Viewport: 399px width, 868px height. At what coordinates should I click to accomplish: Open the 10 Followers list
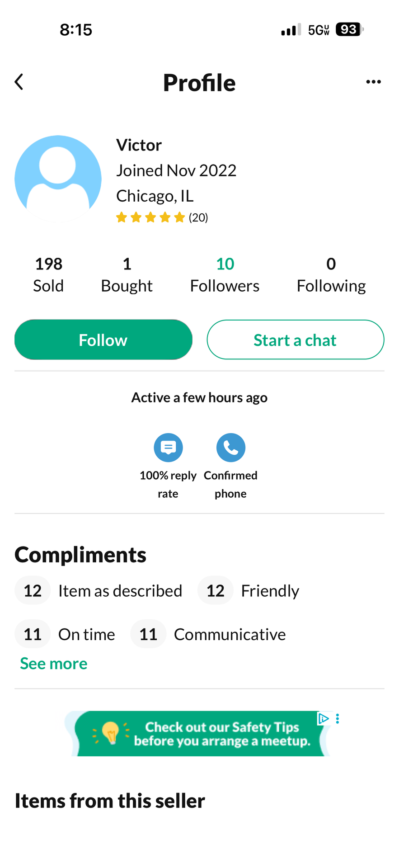tap(225, 274)
